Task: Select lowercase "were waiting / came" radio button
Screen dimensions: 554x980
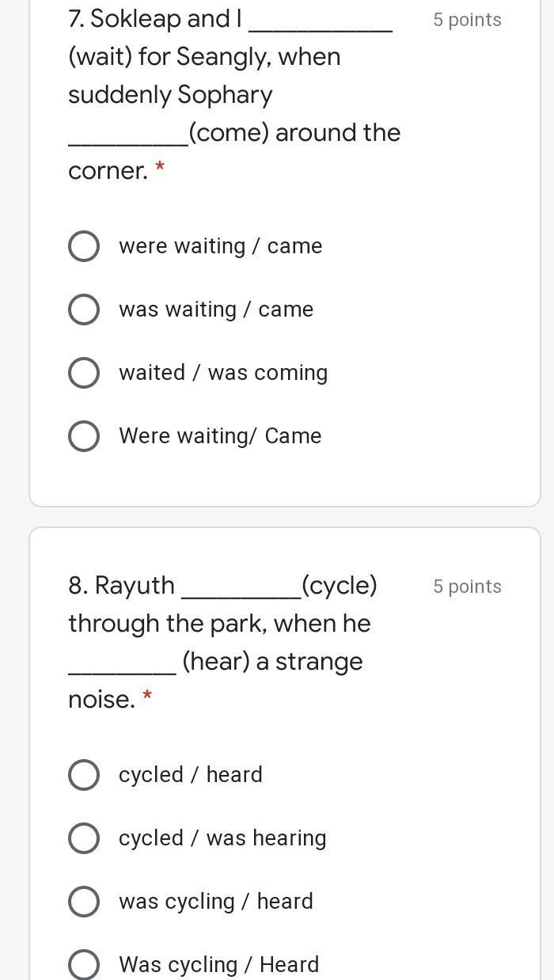Action: click(84, 246)
